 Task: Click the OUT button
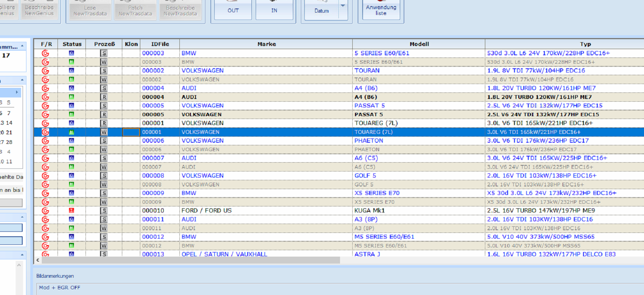click(233, 10)
